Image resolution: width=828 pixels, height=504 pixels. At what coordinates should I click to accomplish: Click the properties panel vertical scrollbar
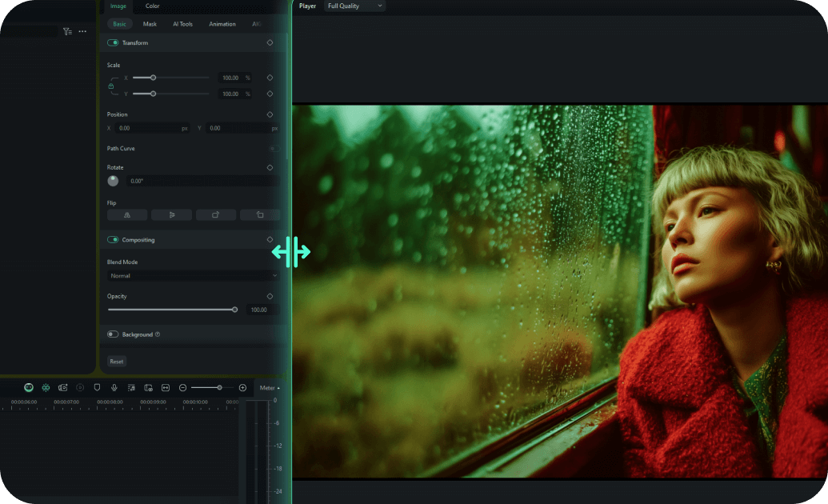click(x=288, y=98)
